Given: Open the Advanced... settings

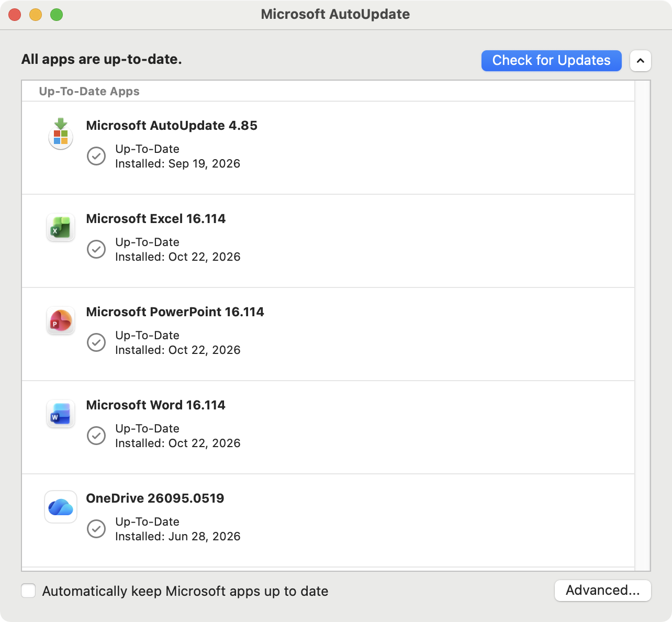Looking at the screenshot, I should point(603,591).
